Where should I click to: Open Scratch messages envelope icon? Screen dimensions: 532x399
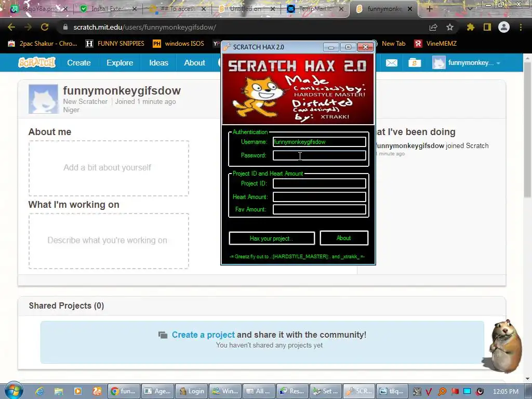(x=392, y=63)
